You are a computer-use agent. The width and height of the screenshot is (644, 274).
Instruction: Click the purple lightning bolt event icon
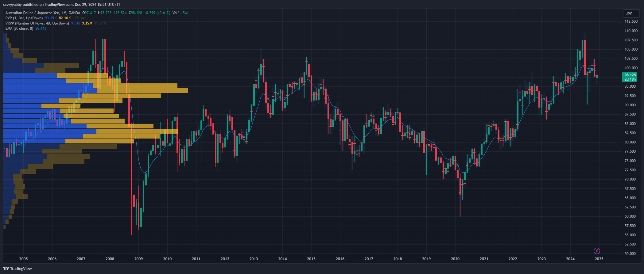tap(597, 251)
